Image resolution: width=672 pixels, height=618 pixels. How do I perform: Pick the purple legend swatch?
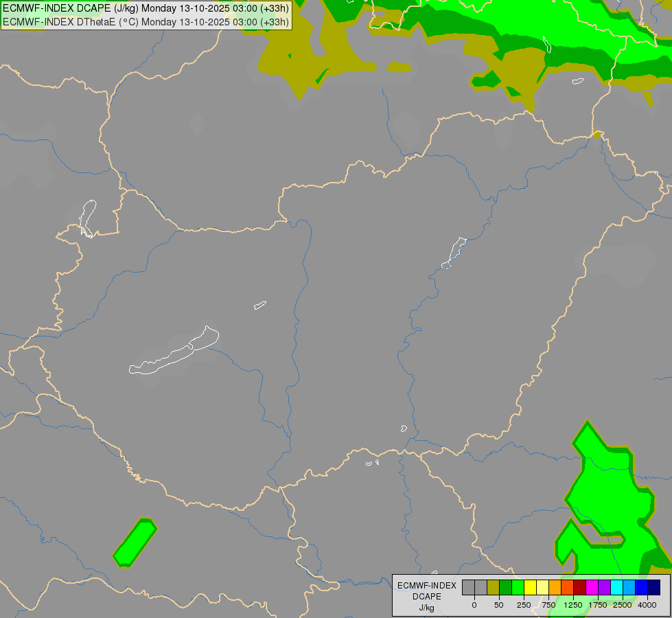(x=605, y=587)
